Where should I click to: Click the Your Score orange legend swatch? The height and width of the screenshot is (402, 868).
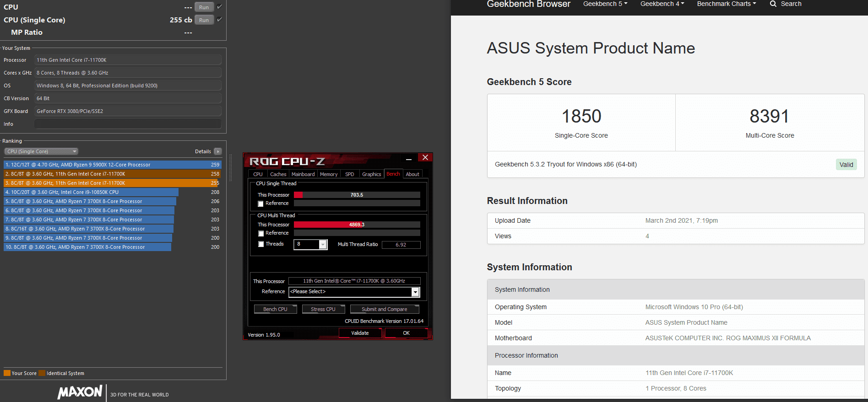[x=7, y=373]
